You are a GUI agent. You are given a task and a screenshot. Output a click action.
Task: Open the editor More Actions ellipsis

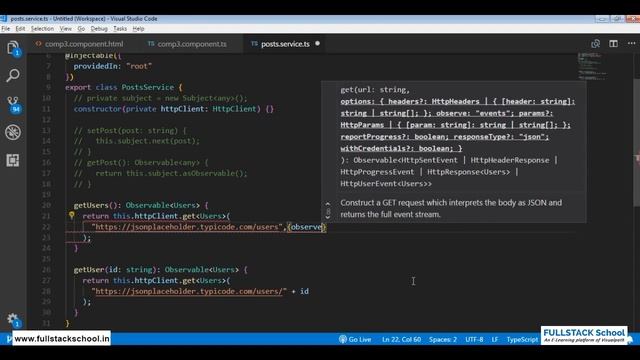pyautogui.click(x=631, y=44)
